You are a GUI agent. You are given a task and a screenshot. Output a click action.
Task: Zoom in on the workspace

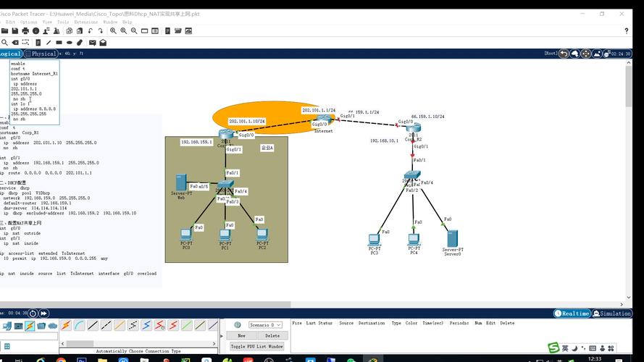pos(113,31)
